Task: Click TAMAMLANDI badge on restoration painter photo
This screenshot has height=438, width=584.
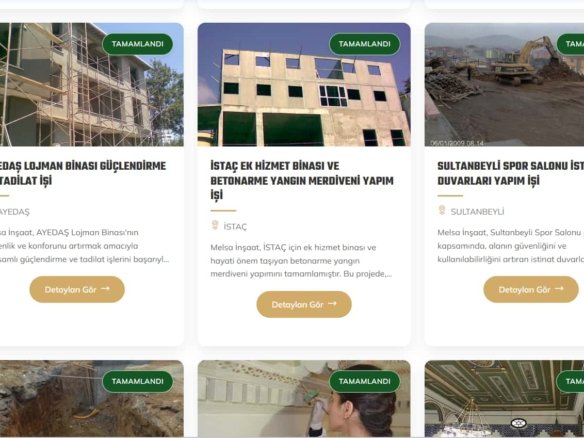Action: (365, 381)
